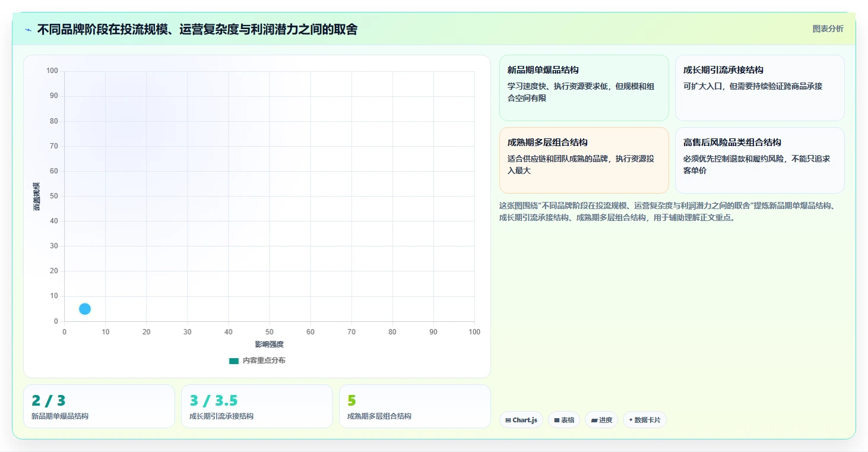Select the 成熟期多层组合结构 highlighted card
The width and height of the screenshot is (868, 452).
pos(584,160)
